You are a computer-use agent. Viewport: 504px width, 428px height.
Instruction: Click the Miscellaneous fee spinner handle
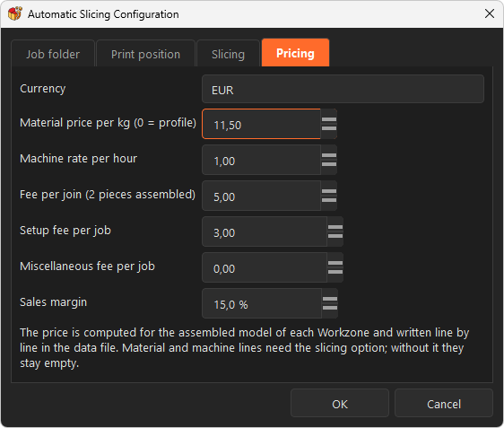pyautogui.click(x=335, y=267)
